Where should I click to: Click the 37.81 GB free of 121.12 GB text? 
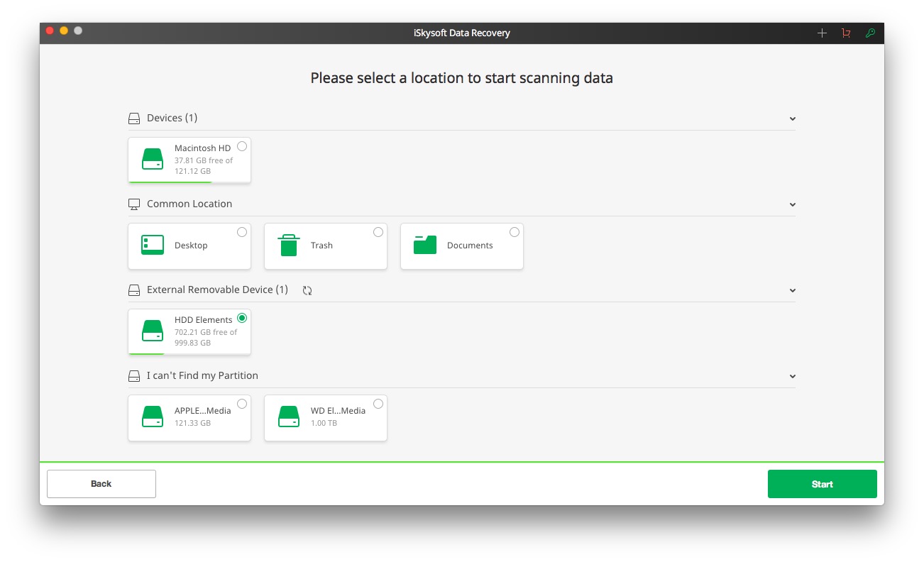204,166
